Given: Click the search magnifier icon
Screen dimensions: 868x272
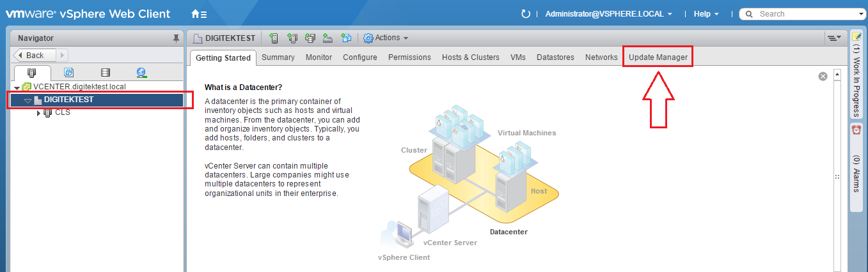Looking at the screenshot, I should 749,13.
